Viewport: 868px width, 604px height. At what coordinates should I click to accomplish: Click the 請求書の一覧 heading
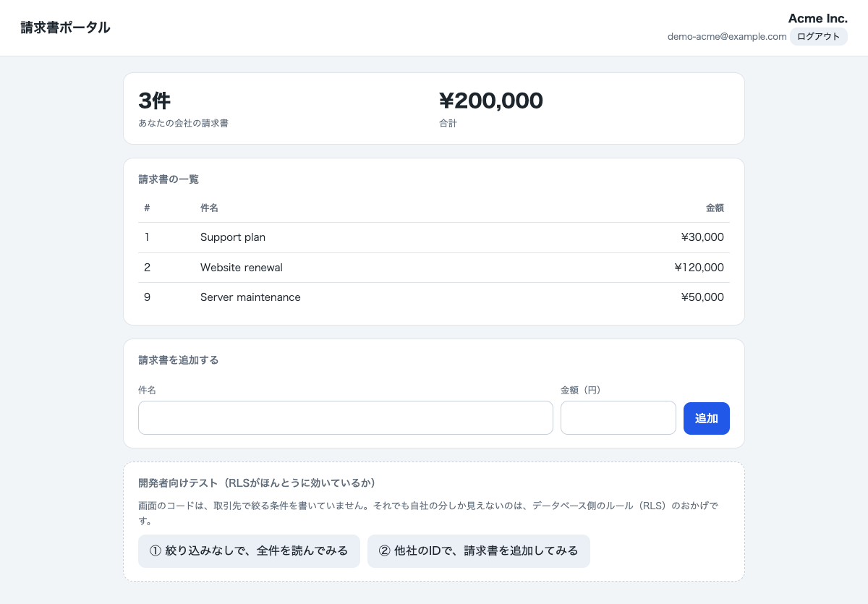169,179
